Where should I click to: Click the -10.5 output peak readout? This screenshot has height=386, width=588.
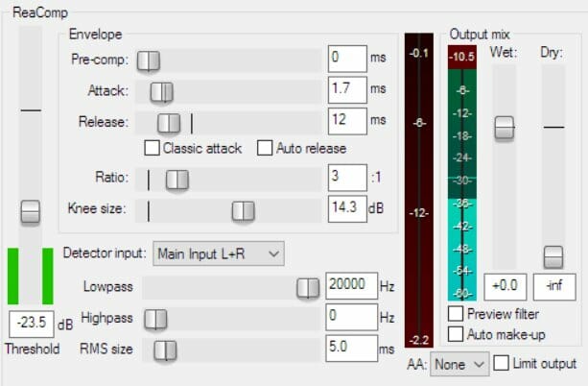click(462, 57)
